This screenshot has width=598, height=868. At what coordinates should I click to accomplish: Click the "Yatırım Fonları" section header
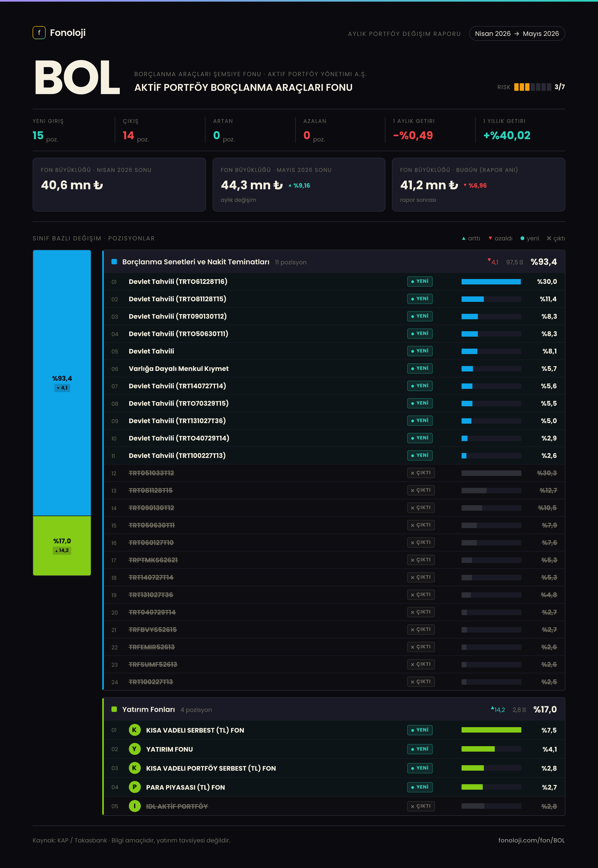[x=334, y=709]
